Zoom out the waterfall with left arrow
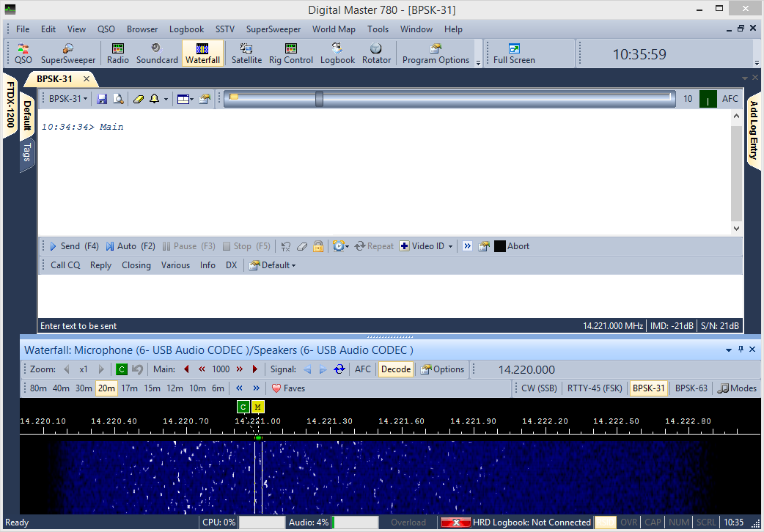The width and height of the screenshot is (764, 532). [x=67, y=369]
